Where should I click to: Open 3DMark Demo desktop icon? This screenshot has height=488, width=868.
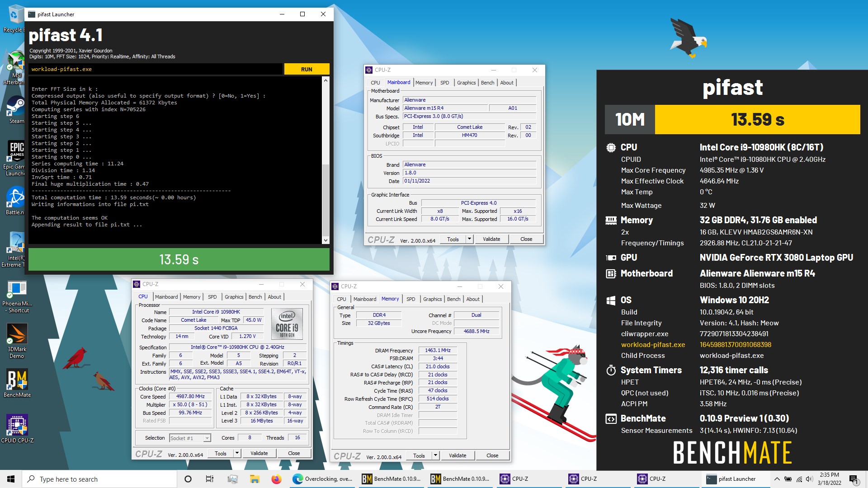pyautogui.click(x=17, y=341)
